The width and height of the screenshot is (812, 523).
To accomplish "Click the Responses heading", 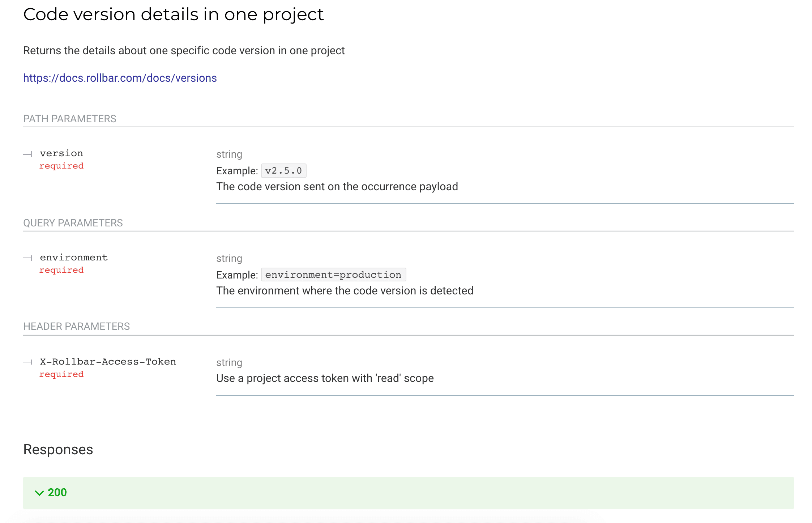I will click(x=58, y=449).
